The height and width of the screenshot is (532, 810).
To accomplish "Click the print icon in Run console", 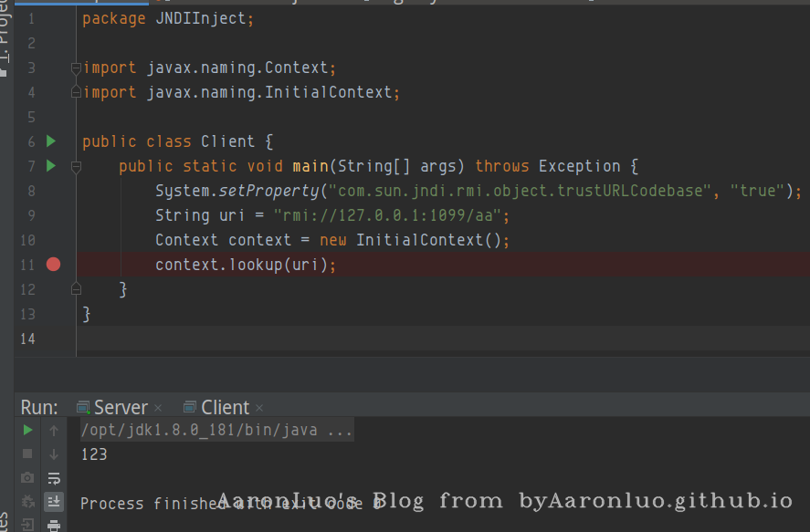I will point(54,525).
